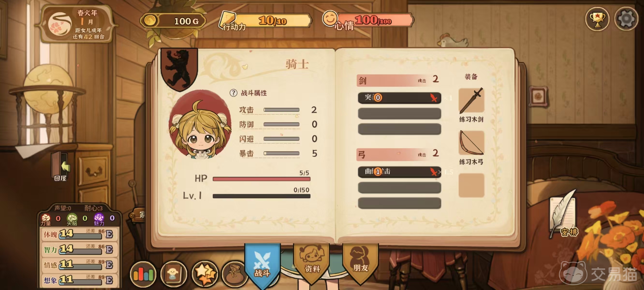
Task: Select the sword skill 突刺 slot
Action: click(399, 98)
